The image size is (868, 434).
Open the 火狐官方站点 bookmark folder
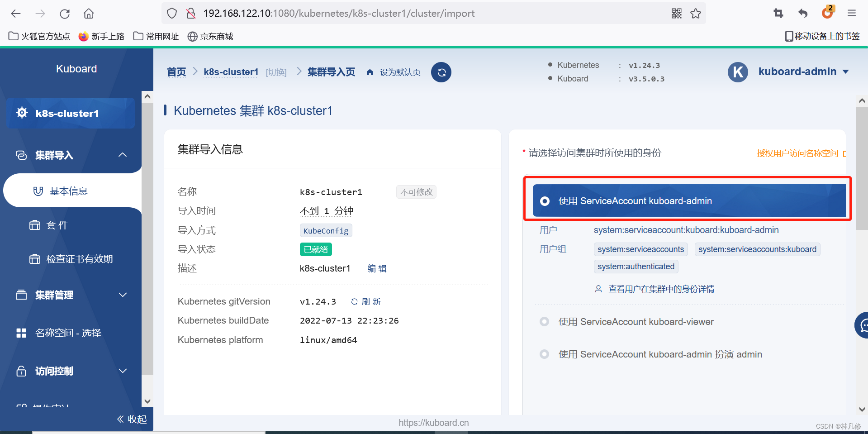coord(39,36)
